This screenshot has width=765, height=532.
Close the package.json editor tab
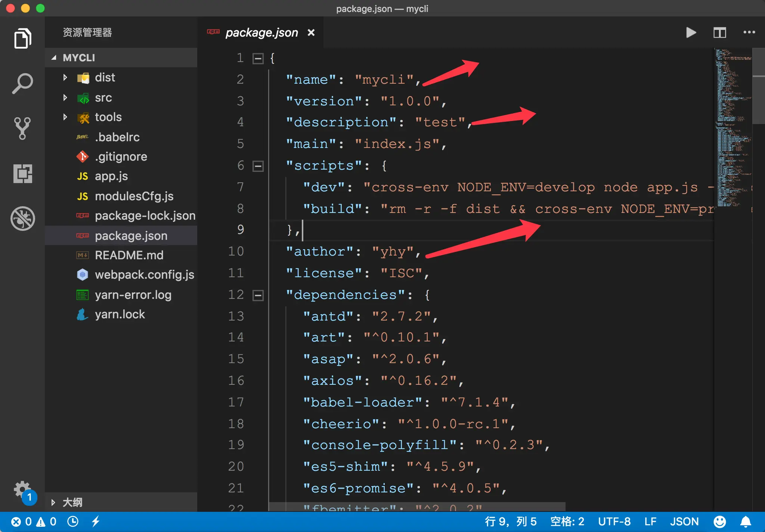(311, 33)
